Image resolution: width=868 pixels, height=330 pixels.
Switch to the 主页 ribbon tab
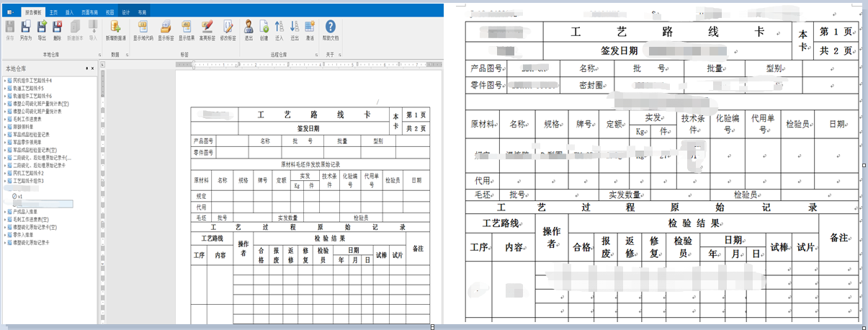[53, 13]
